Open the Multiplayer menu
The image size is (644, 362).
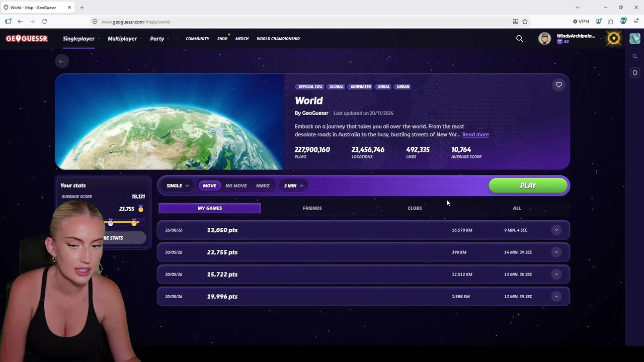pyautogui.click(x=122, y=39)
